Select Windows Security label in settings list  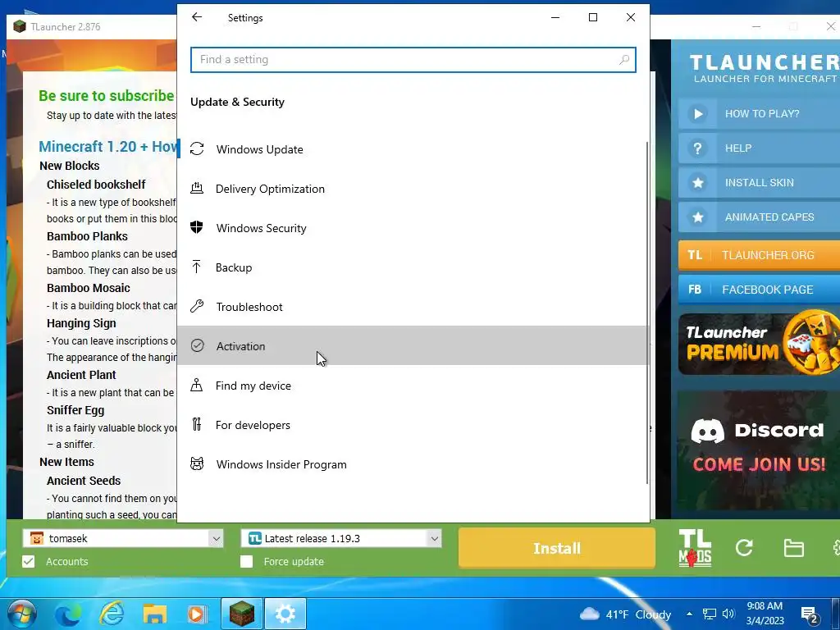262,228
